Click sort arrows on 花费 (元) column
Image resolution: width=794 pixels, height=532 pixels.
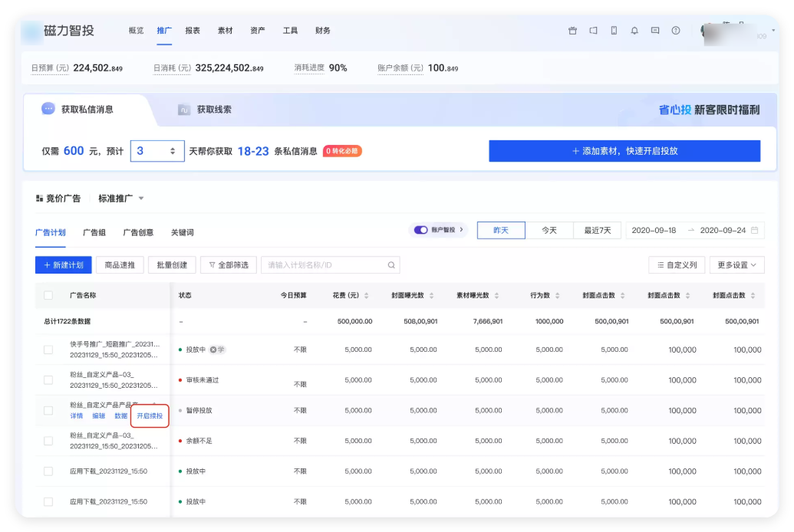(366, 296)
